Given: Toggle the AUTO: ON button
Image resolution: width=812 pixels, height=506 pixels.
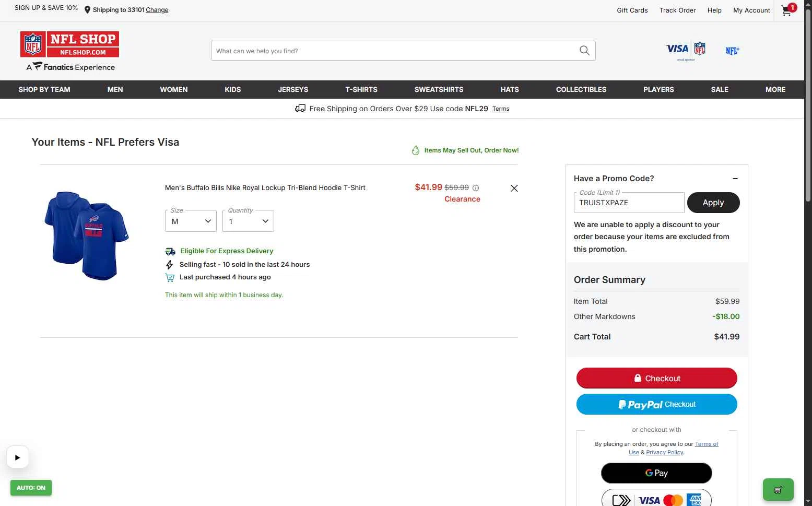Looking at the screenshot, I should pos(31,488).
